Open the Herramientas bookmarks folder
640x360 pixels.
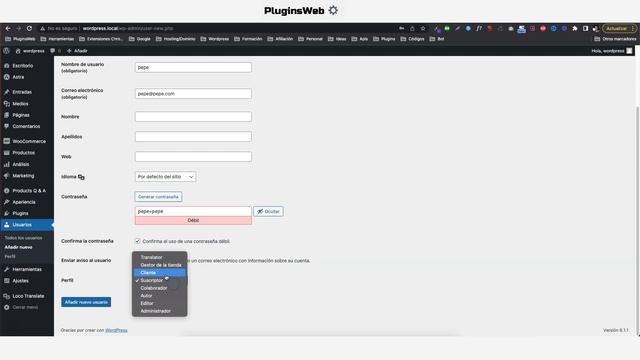coord(57,39)
